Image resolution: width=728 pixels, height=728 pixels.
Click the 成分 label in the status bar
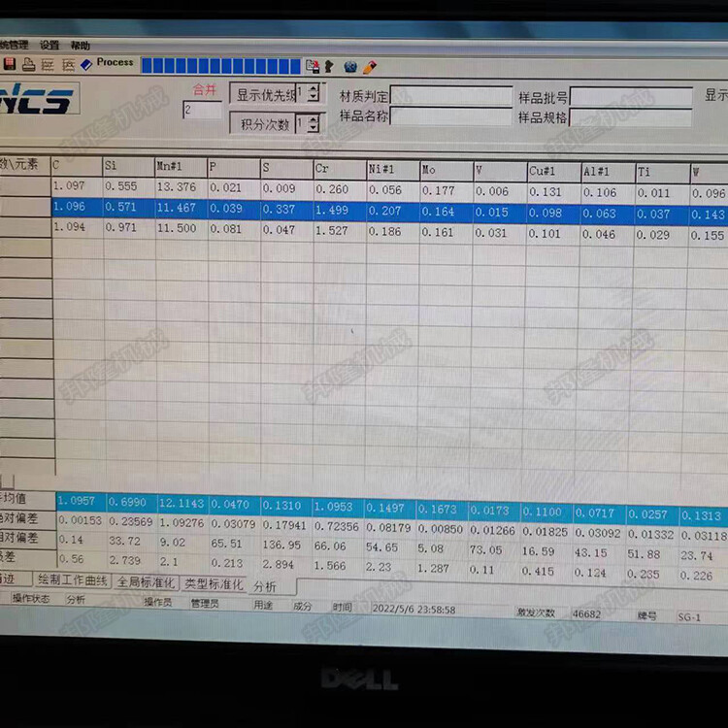302,606
